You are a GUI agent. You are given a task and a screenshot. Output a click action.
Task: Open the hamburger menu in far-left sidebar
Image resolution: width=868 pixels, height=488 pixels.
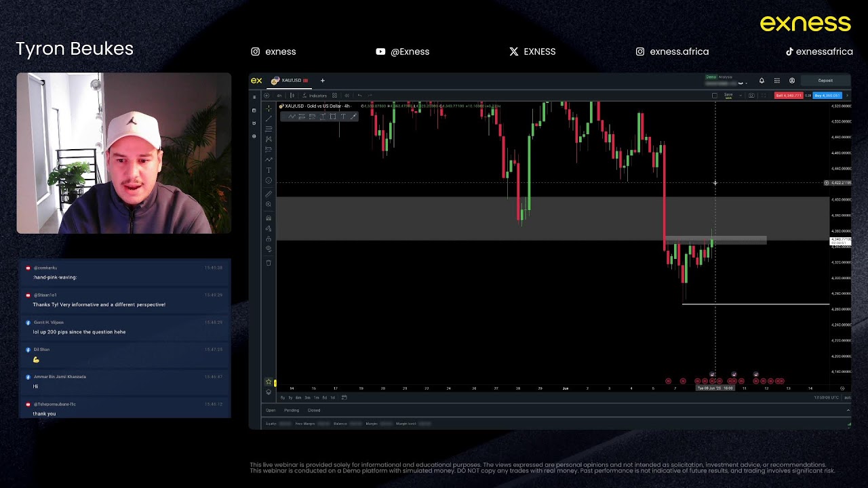(x=254, y=98)
